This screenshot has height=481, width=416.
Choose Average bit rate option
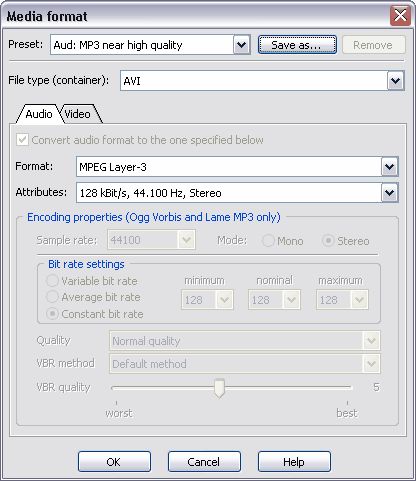[52, 297]
